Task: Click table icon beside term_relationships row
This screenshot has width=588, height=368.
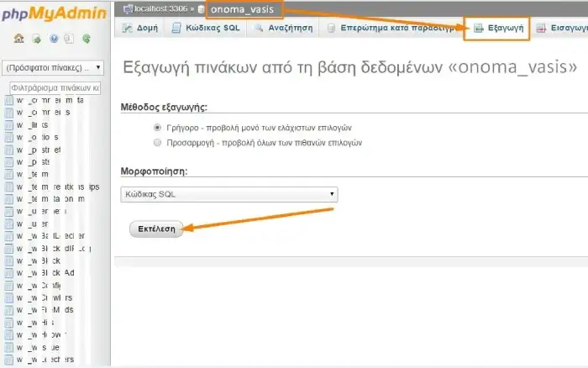Action: pos(8,187)
